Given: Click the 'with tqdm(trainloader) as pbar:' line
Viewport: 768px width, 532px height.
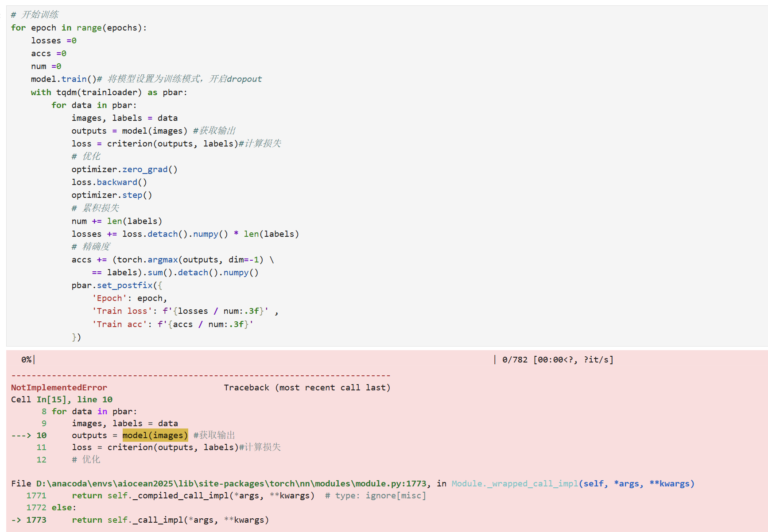Looking at the screenshot, I should pyautogui.click(x=109, y=93).
